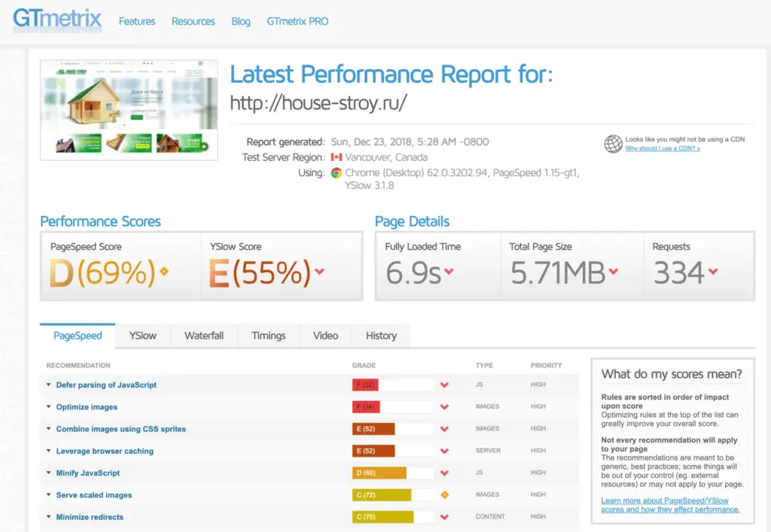Click orange diamond in Serve scaled images row
Viewport: 771px width, 532px height.
click(444, 494)
